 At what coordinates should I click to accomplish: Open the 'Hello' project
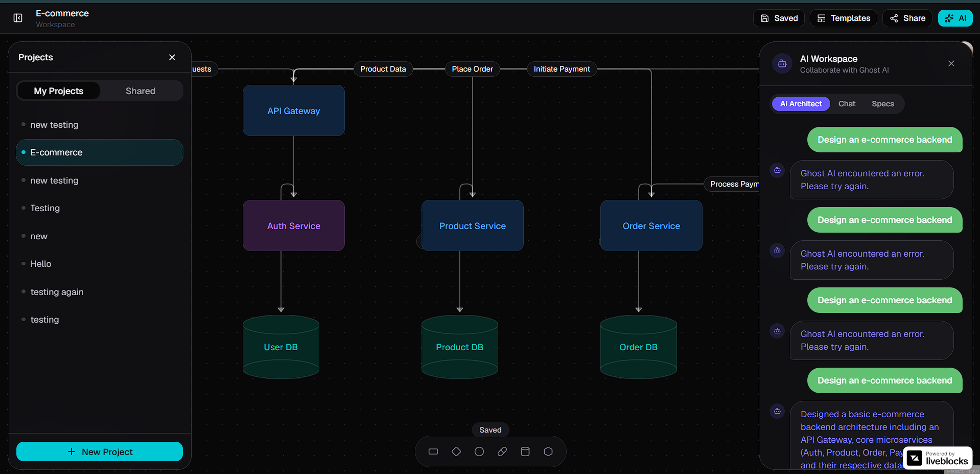click(100, 264)
